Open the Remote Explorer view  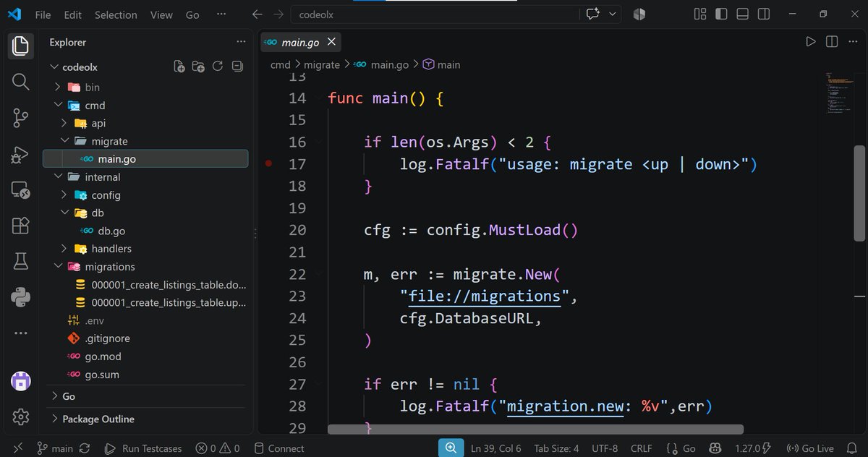pos(20,190)
